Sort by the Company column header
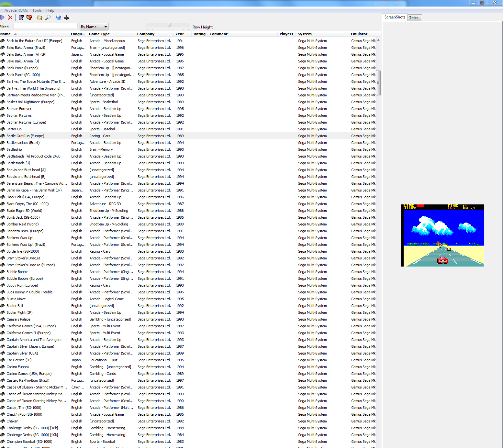503x448 pixels. pos(155,34)
